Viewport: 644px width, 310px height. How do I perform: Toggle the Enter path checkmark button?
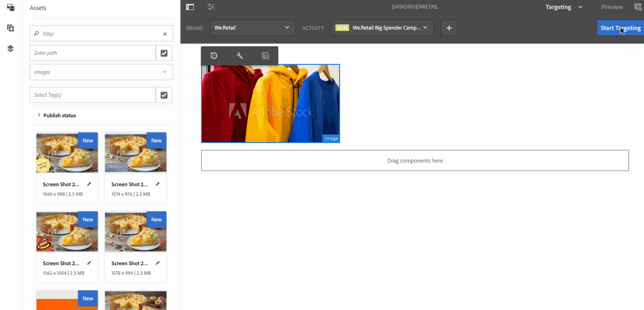164,53
